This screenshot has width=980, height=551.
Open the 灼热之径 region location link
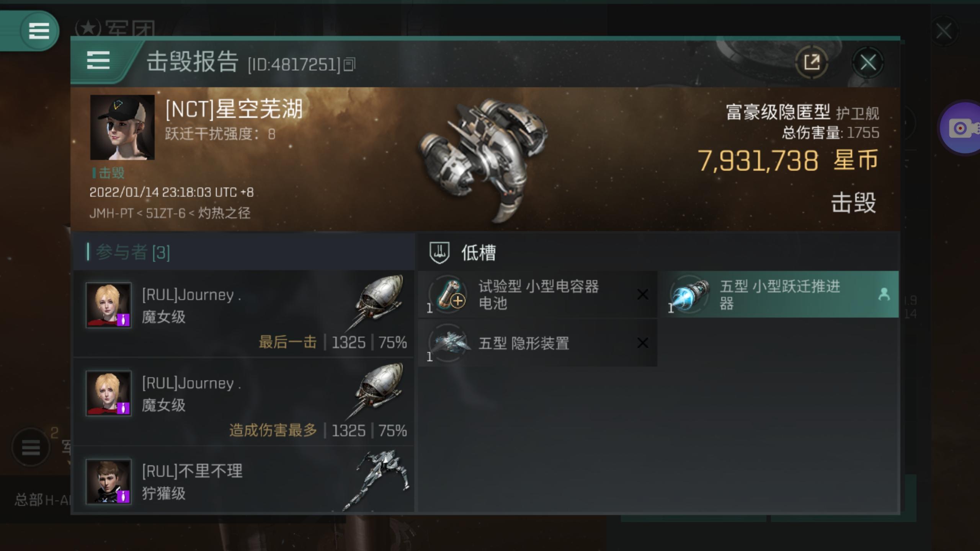(x=224, y=213)
